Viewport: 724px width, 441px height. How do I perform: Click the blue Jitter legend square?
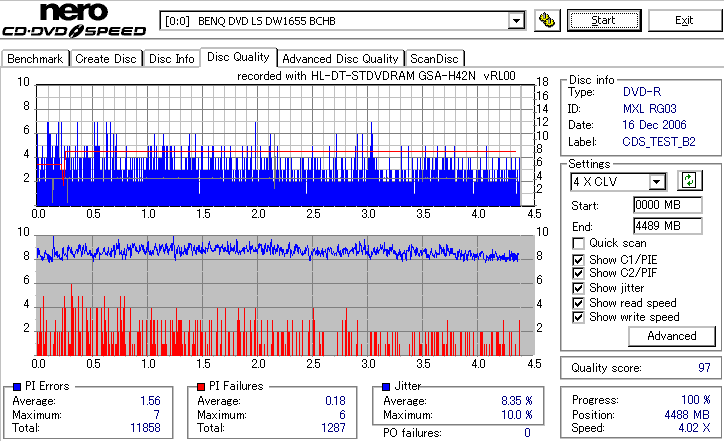click(386, 387)
